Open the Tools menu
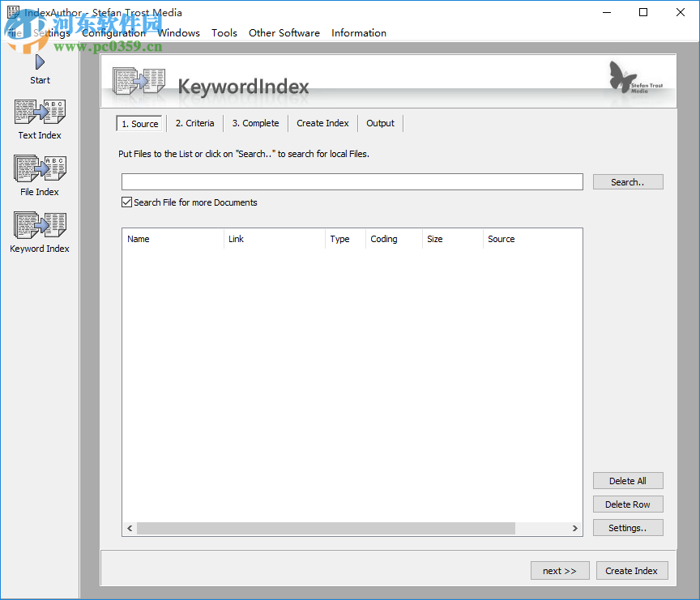This screenshot has height=600, width=700. [x=224, y=33]
